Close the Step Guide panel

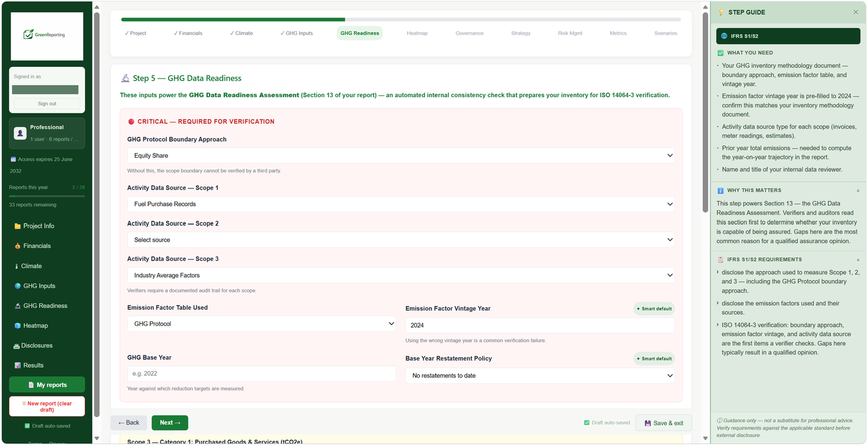[x=857, y=12]
